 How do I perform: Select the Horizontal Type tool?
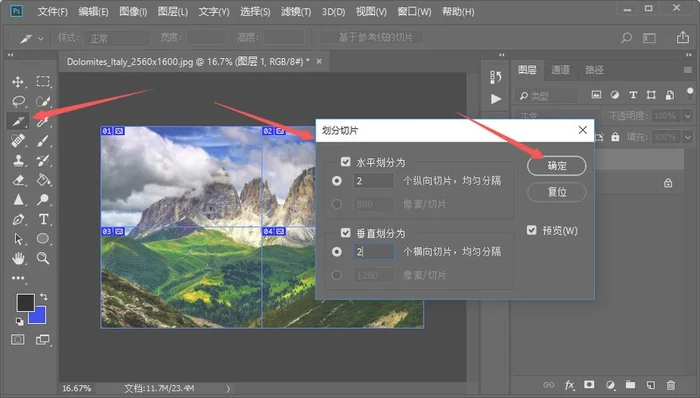(43, 219)
